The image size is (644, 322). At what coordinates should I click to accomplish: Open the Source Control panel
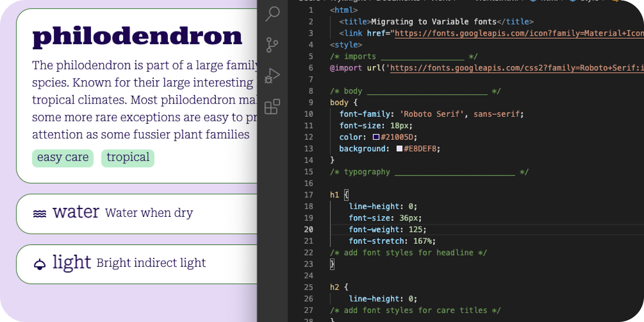[272, 45]
